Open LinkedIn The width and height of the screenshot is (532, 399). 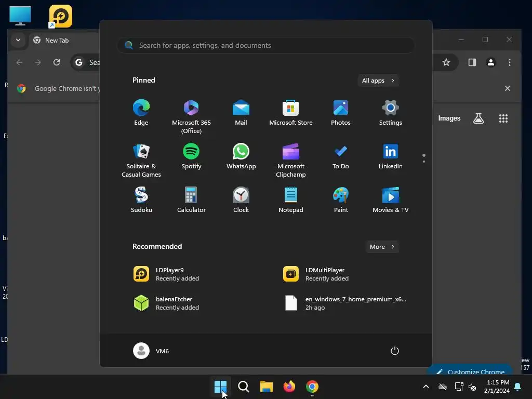(391, 156)
